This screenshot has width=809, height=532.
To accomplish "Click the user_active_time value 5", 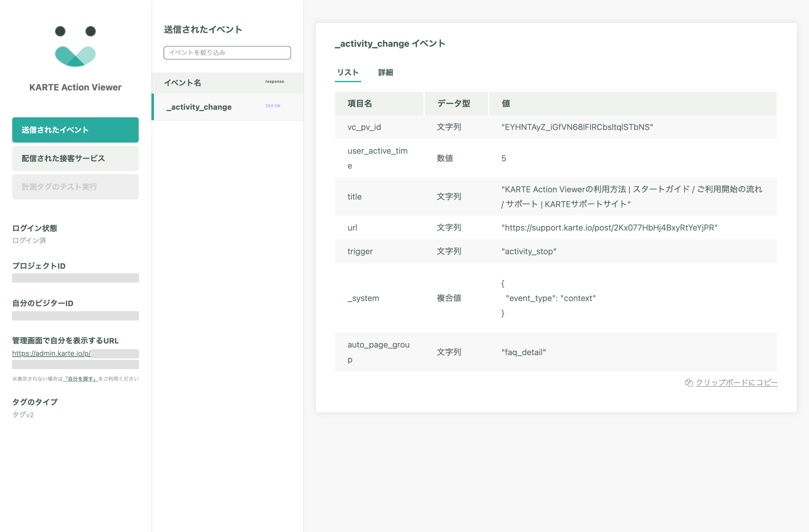I will click(504, 158).
